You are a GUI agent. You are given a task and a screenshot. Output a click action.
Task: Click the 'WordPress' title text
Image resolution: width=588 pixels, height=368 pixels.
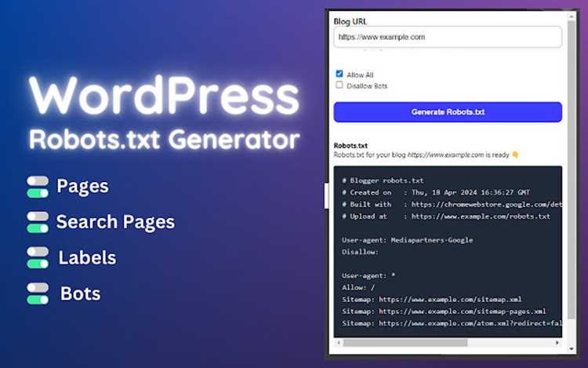(x=165, y=95)
